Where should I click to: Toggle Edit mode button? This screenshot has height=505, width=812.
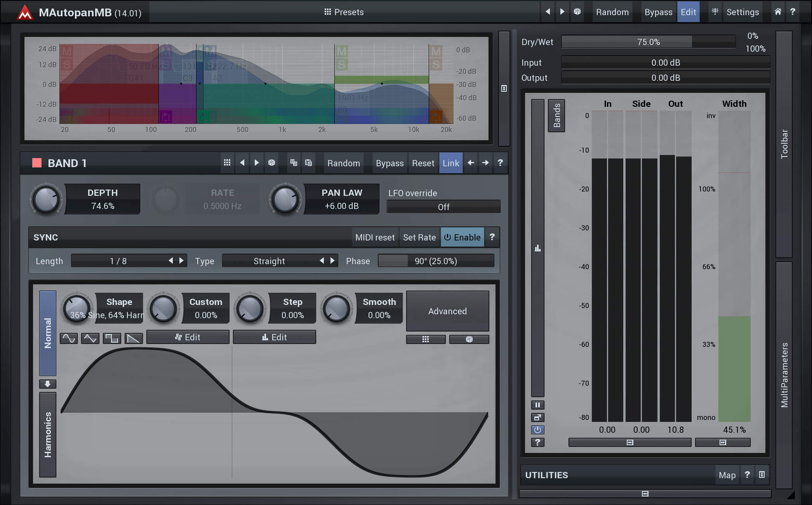(688, 12)
